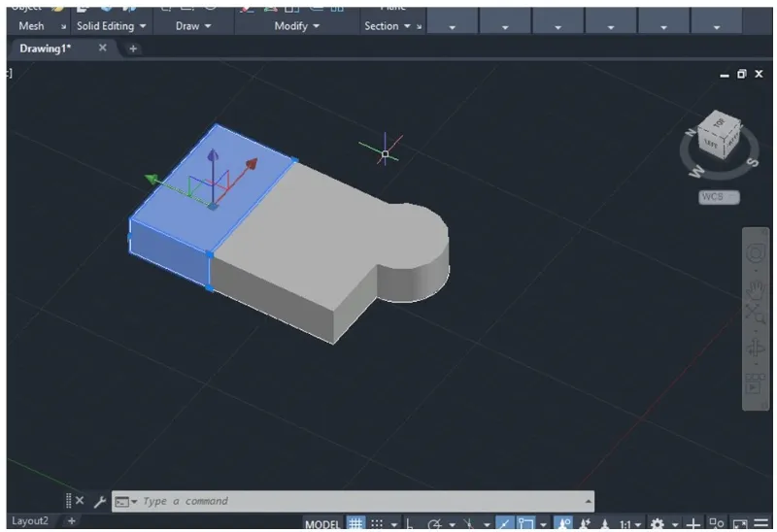Viewport: 777px width, 532px height.
Task: Click the MODEL space button
Action: click(x=322, y=524)
